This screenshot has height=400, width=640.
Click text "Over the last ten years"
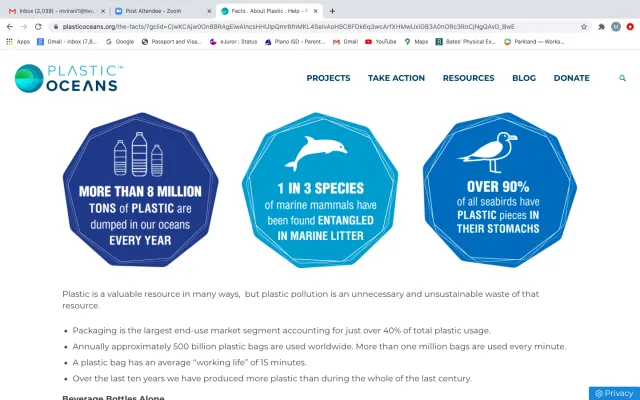(118, 378)
